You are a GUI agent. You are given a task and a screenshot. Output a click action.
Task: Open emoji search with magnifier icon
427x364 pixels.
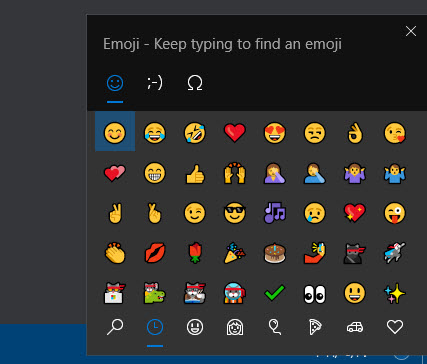coord(115,327)
